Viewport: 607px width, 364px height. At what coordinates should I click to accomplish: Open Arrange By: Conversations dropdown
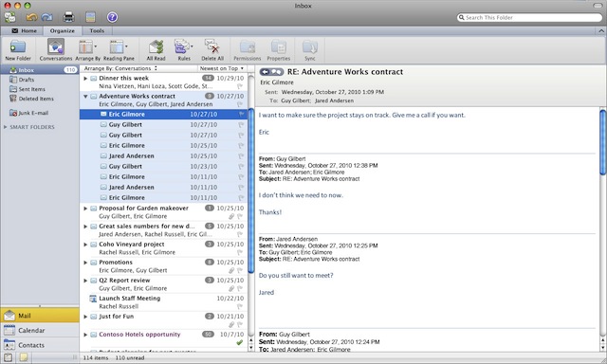pyautogui.click(x=120, y=68)
